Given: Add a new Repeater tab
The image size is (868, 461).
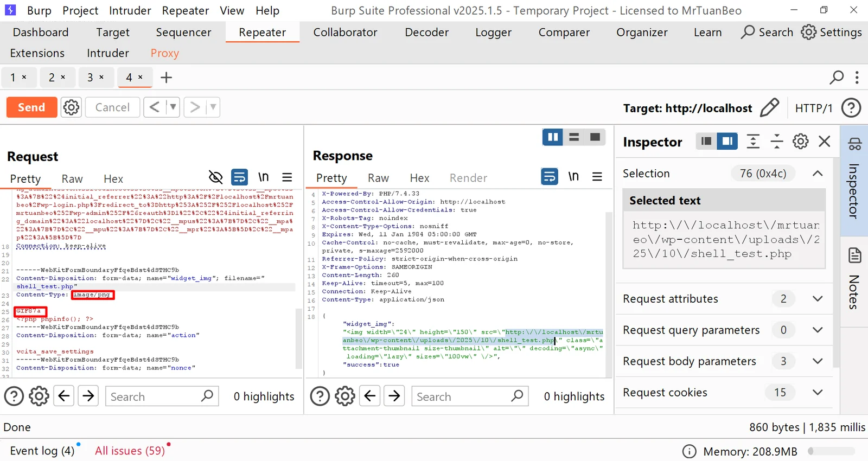Looking at the screenshot, I should click(167, 78).
